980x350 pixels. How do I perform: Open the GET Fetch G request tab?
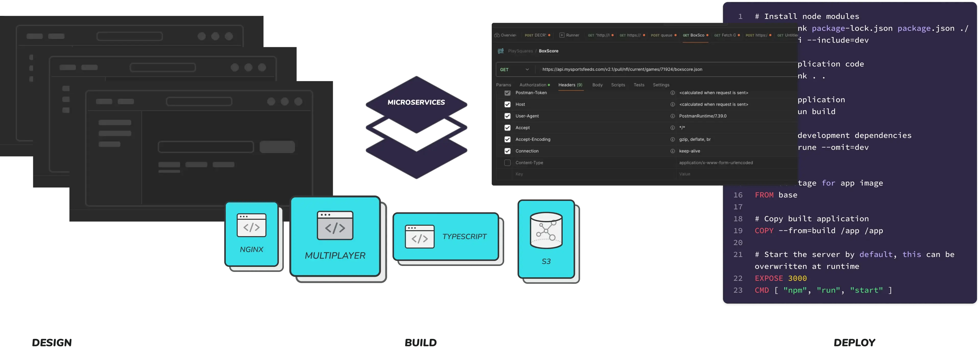click(x=727, y=35)
